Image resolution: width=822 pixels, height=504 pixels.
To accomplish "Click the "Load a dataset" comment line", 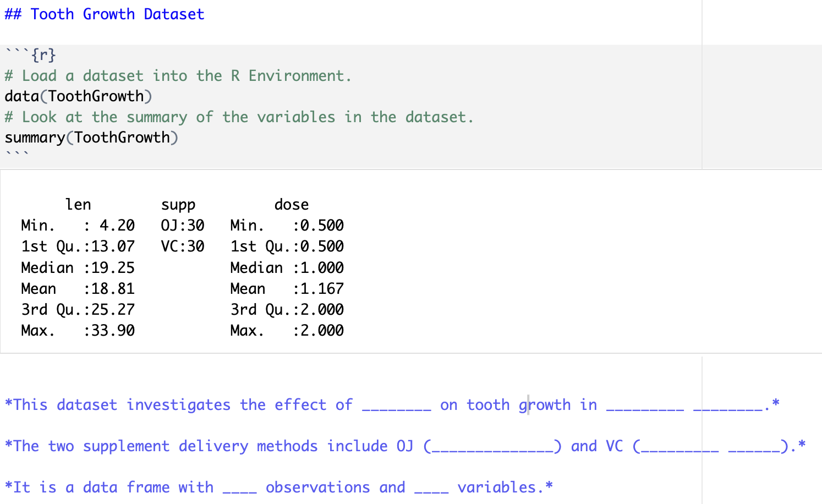I will (x=178, y=75).
